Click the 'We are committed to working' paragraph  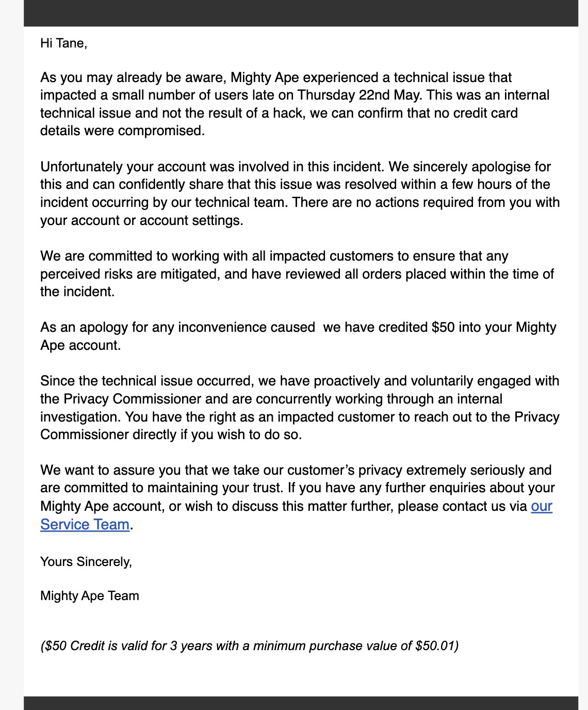298,274
